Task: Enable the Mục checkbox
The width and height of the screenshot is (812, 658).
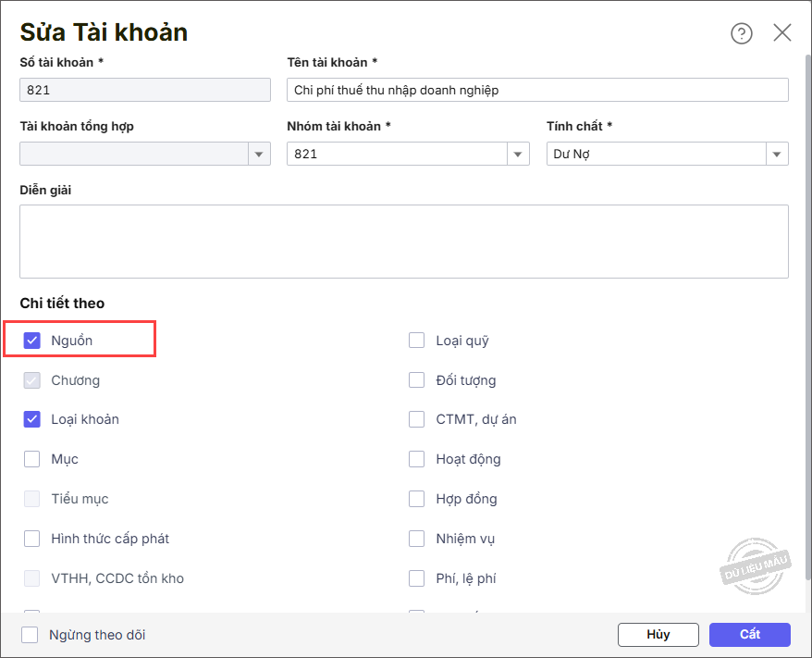Action: (x=32, y=459)
